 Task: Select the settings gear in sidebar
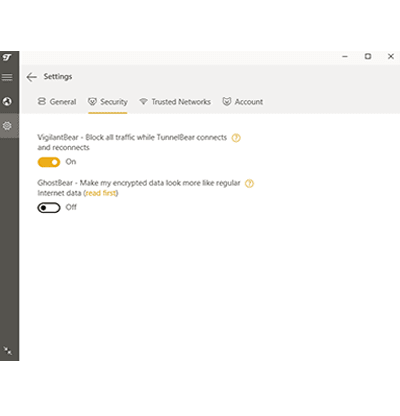click(x=7, y=126)
